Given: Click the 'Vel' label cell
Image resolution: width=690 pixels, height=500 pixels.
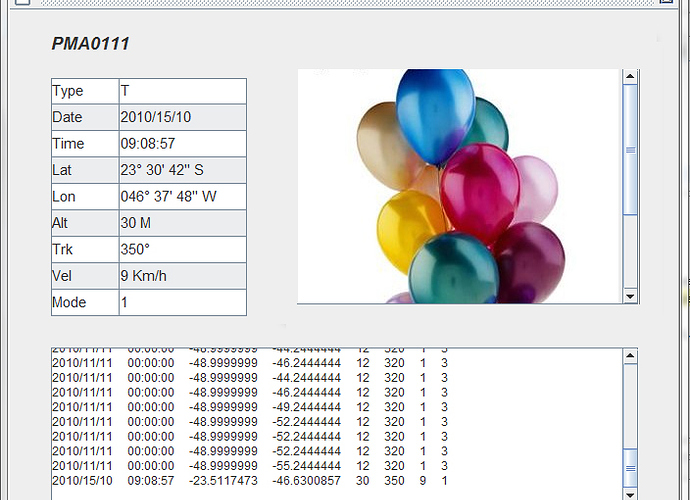Looking at the screenshot, I should click(x=85, y=276).
